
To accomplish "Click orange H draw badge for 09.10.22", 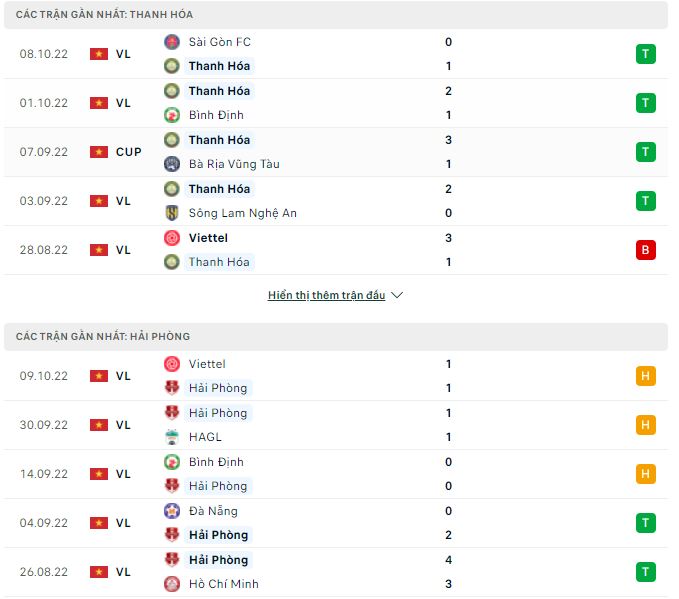I will (x=645, y=376).
